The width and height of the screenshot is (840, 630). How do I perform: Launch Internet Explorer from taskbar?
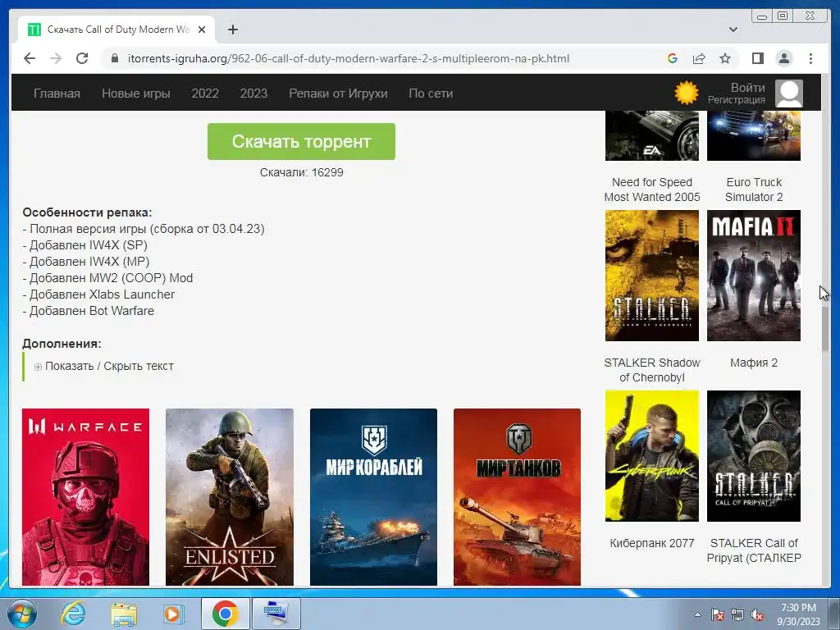coord(73,614)
